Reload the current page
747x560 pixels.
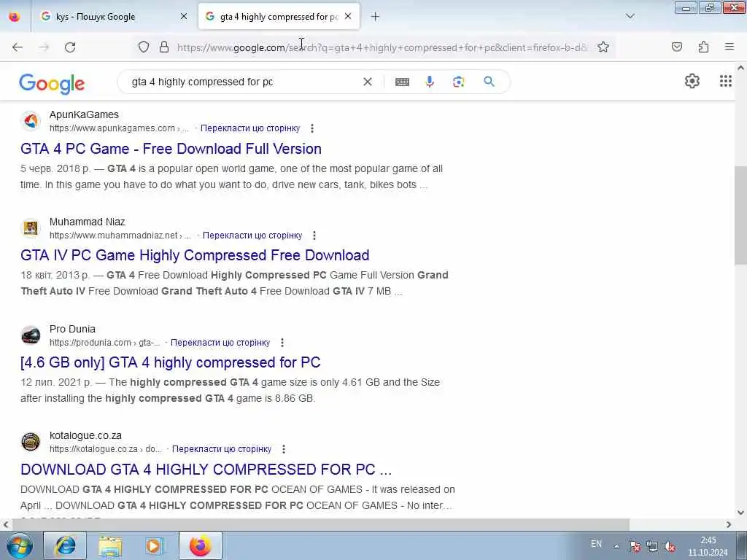pos(70,47)
